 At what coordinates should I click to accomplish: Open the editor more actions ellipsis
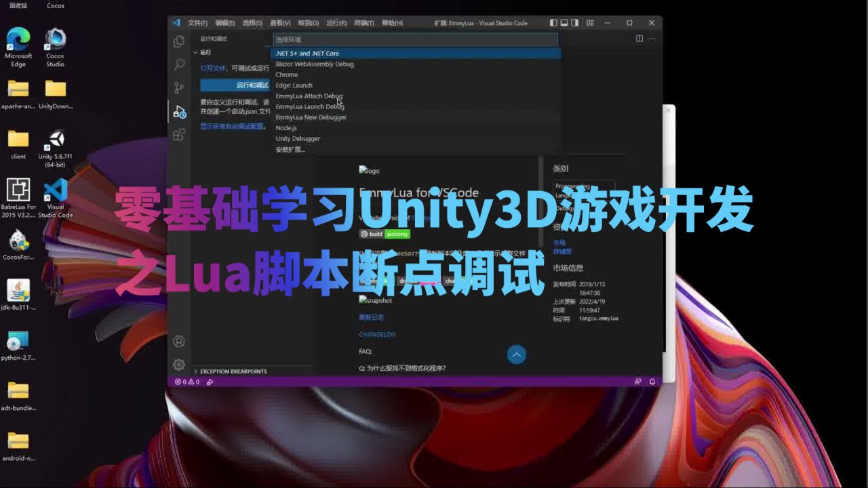pyautogui.click(x=652, y=39)
